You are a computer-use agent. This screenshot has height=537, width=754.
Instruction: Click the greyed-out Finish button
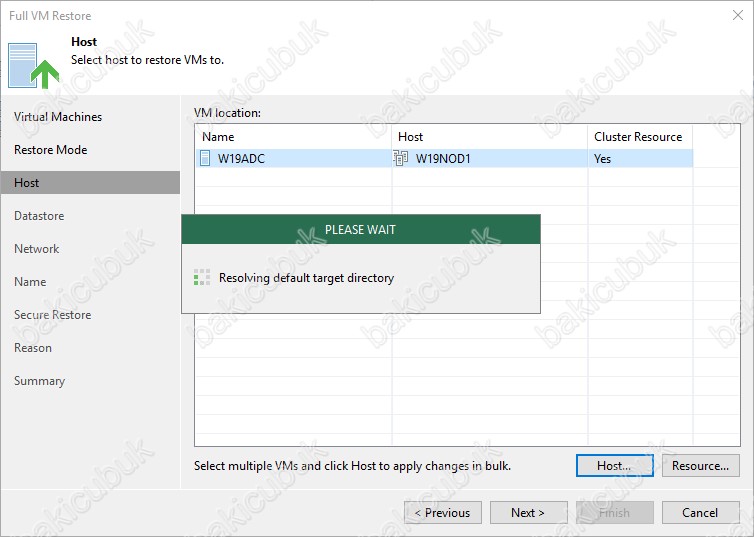coord(615,512)
